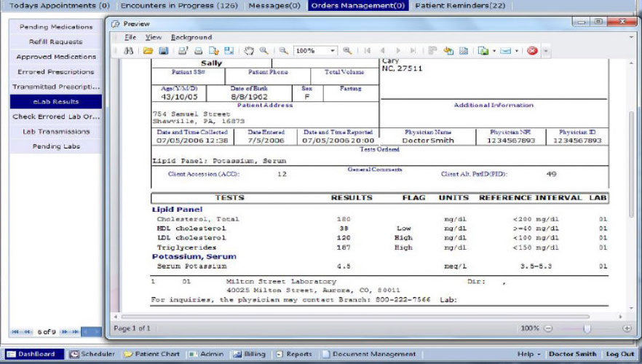
Task: Jump to first record in sidebar pager
Action: pyautogui.click(x=15, y=332)
